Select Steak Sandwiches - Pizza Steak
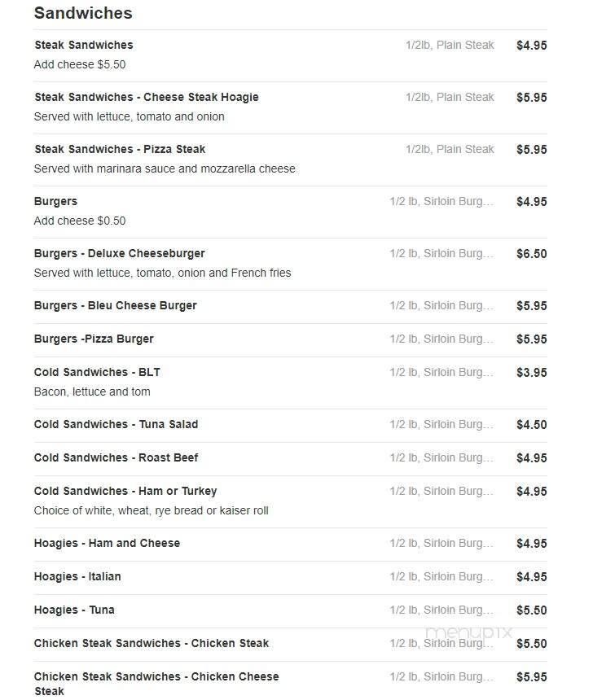615x700 pixels. point(120,149)
